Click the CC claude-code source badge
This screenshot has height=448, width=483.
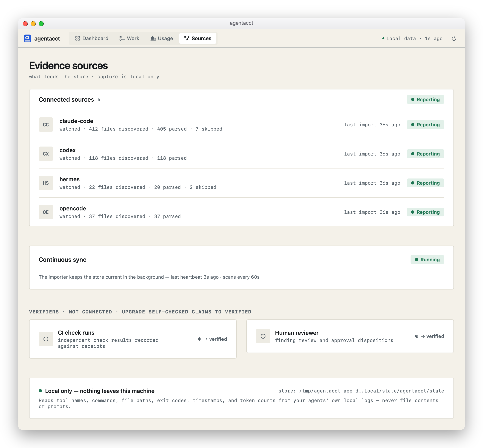pos(46,125)
